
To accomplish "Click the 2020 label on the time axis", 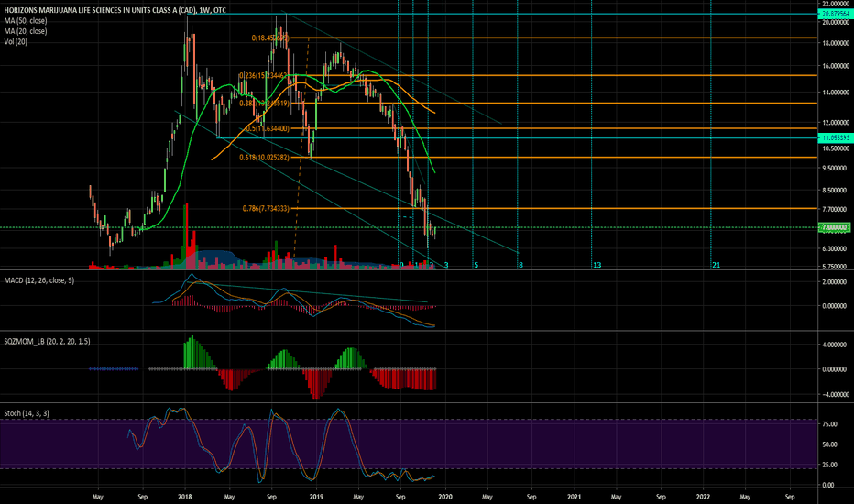I will 445,497.
